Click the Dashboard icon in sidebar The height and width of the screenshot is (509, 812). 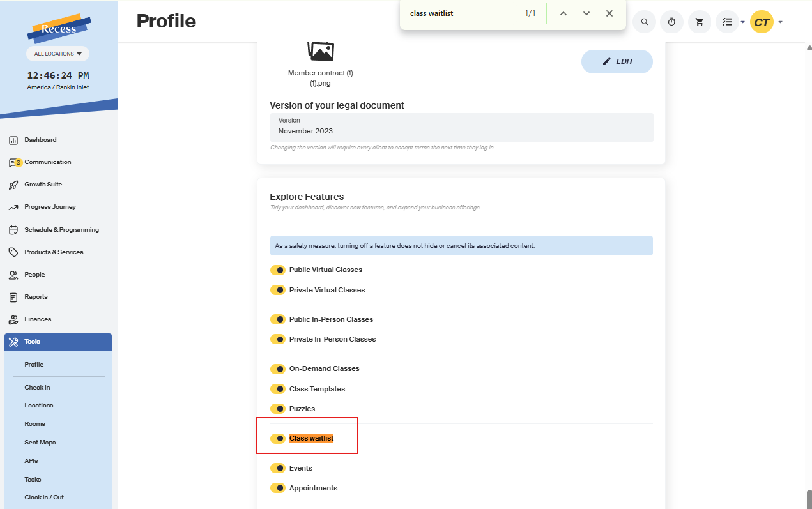click(x=13, y=140)
